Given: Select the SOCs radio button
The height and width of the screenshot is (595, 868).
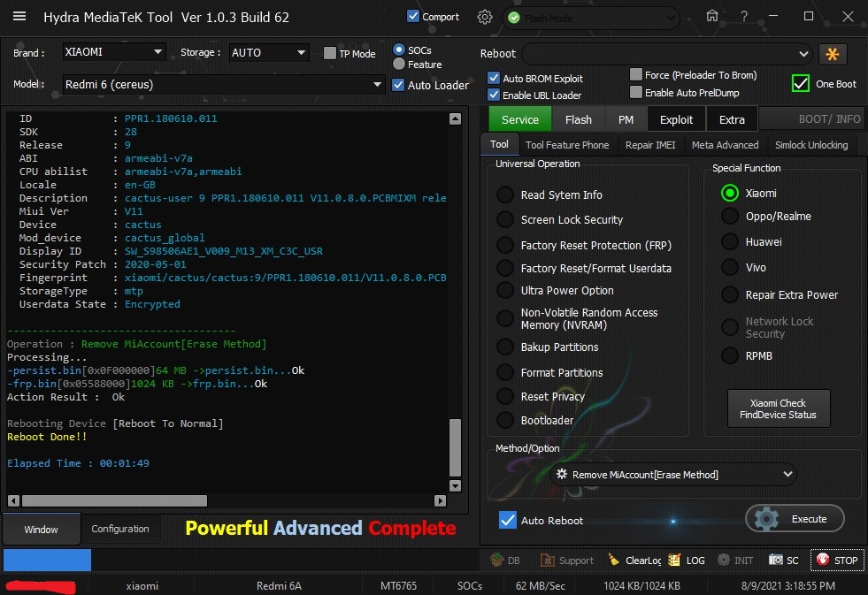Looking at the screenshot, I should point(398,50).
